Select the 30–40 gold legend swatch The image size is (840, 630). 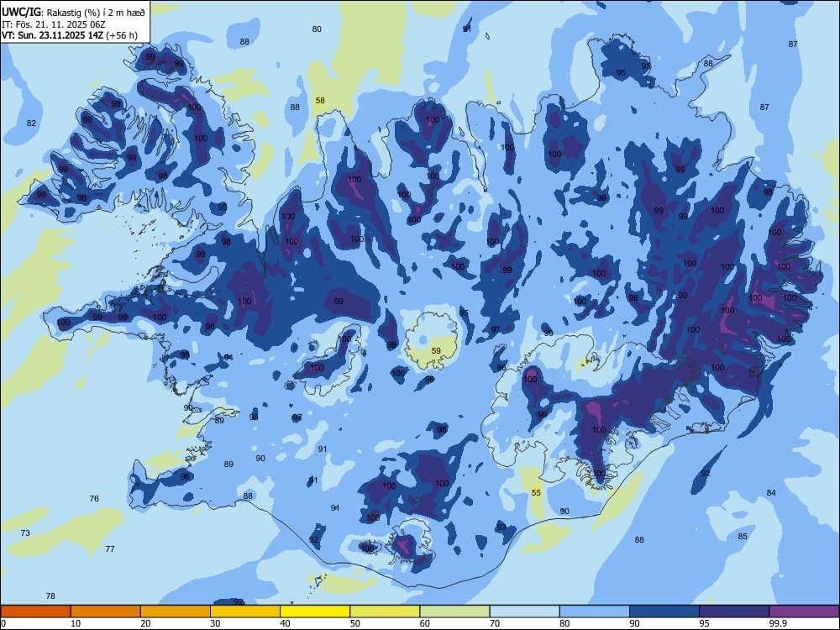pos(245,612)
